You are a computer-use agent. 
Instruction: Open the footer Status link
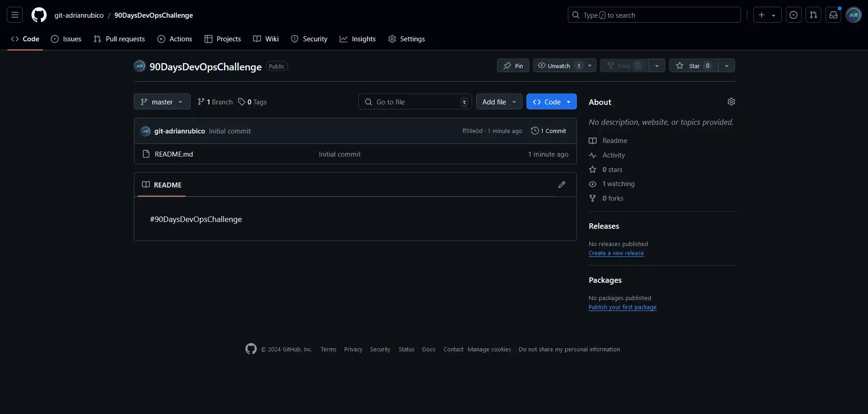pyautogui.click(x=406, y=350)
